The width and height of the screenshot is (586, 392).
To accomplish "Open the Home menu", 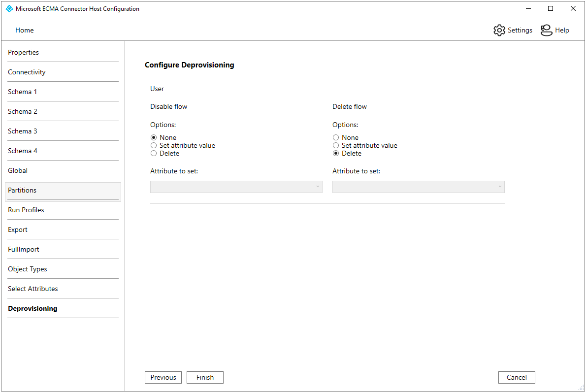I will point(25,30).
